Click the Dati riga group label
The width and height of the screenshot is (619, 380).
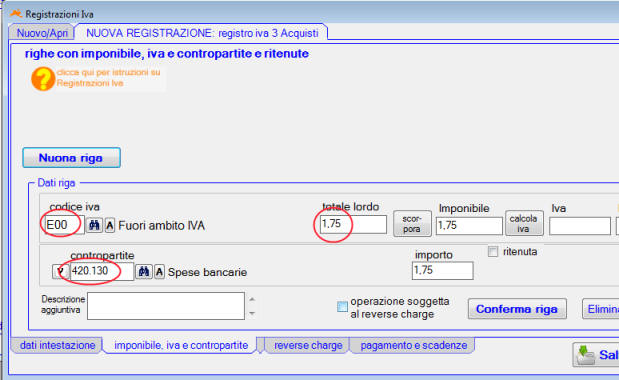[56, 183]
